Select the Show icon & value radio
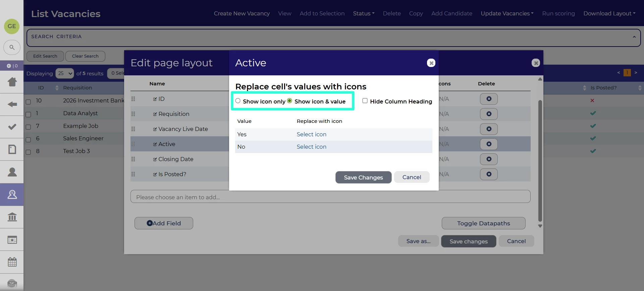This screenshot has width=644, height=291. [x=289, y=101]
